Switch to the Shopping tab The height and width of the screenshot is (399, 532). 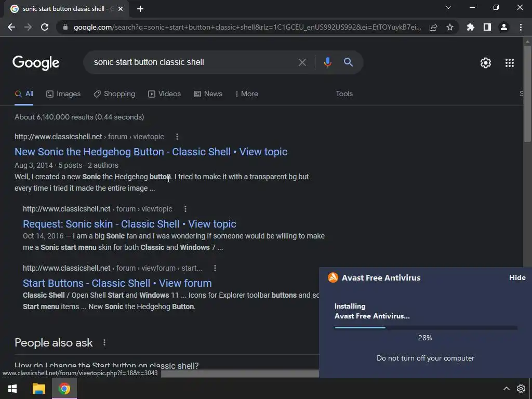tap(114, 94)
